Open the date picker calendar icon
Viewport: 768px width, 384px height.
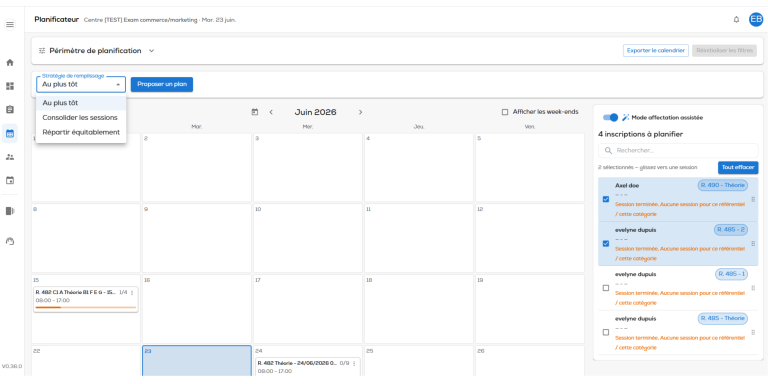point(255,112)
